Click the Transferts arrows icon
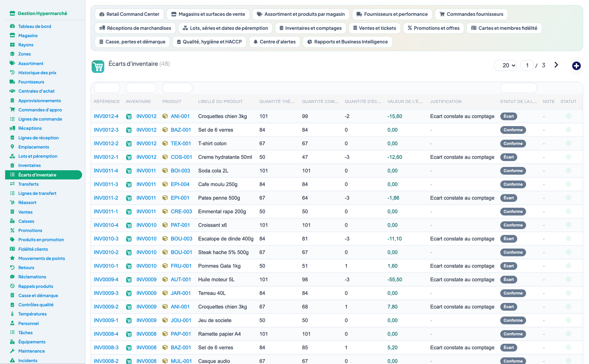 (12, 184)
